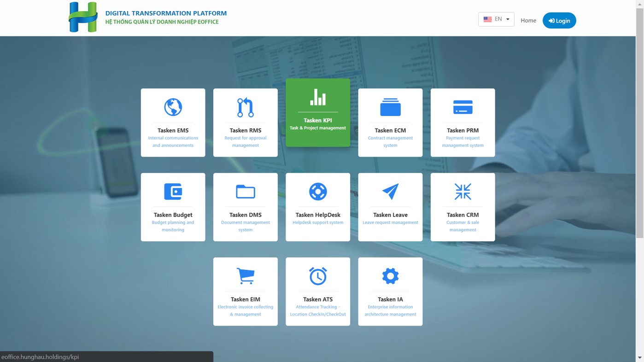Viewport: 644px width, 362px height.
Task: Open the Tasken KPI bar chart icon
Action: (318, 97)
